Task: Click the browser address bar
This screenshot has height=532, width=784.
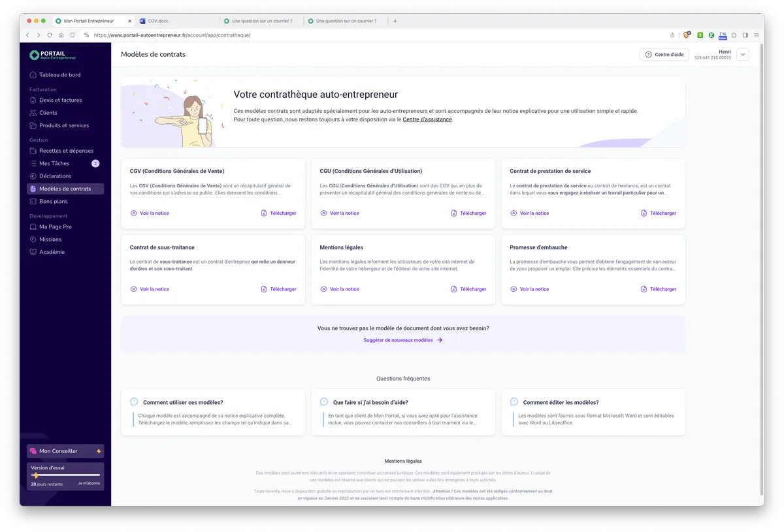Action: pyautogui.click(x=327, y=35)
